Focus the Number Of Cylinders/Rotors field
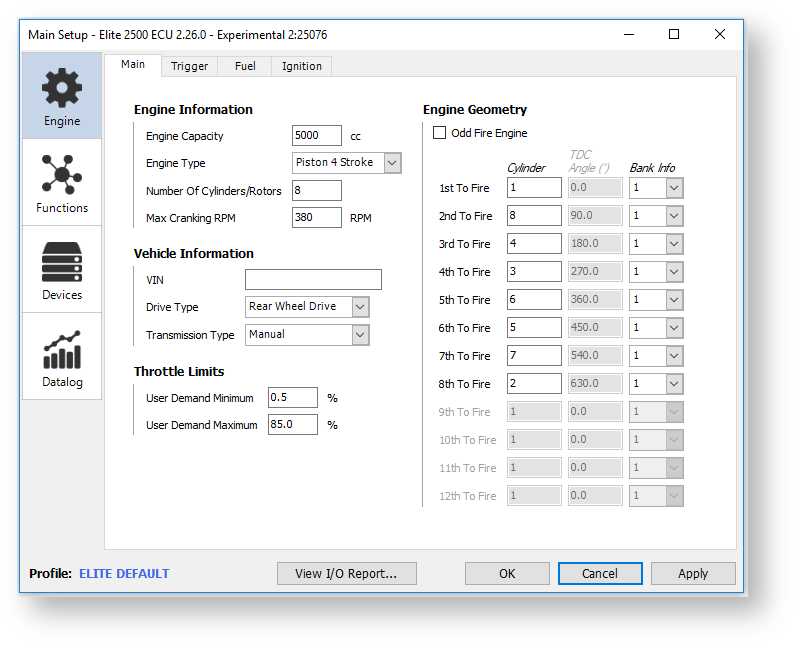 tap(317, 190)
